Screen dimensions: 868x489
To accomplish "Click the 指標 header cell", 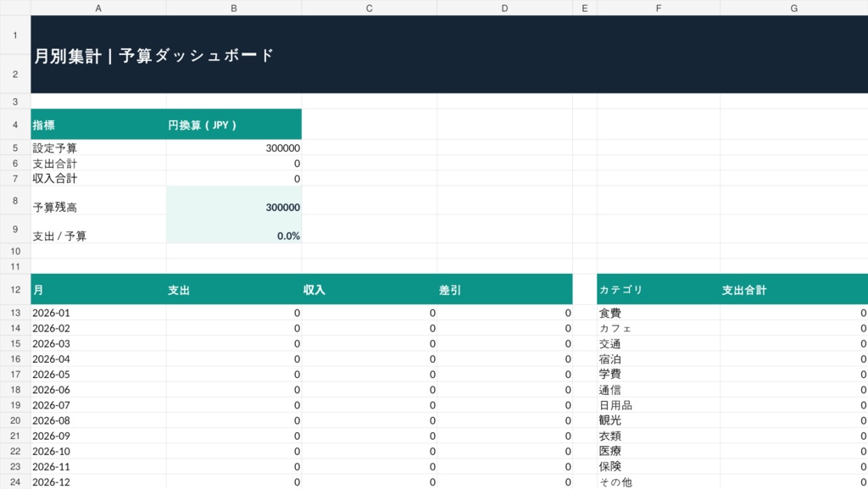I will point(98,125).
